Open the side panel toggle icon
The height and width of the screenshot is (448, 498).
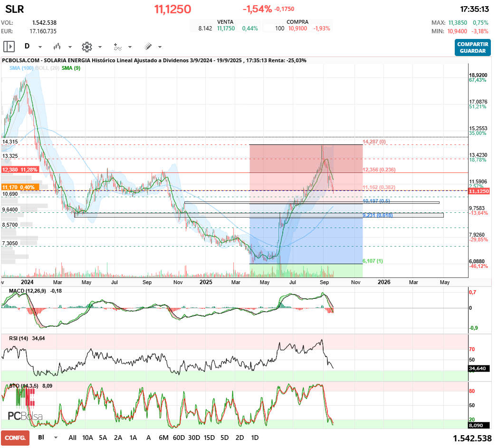(9, 47)
